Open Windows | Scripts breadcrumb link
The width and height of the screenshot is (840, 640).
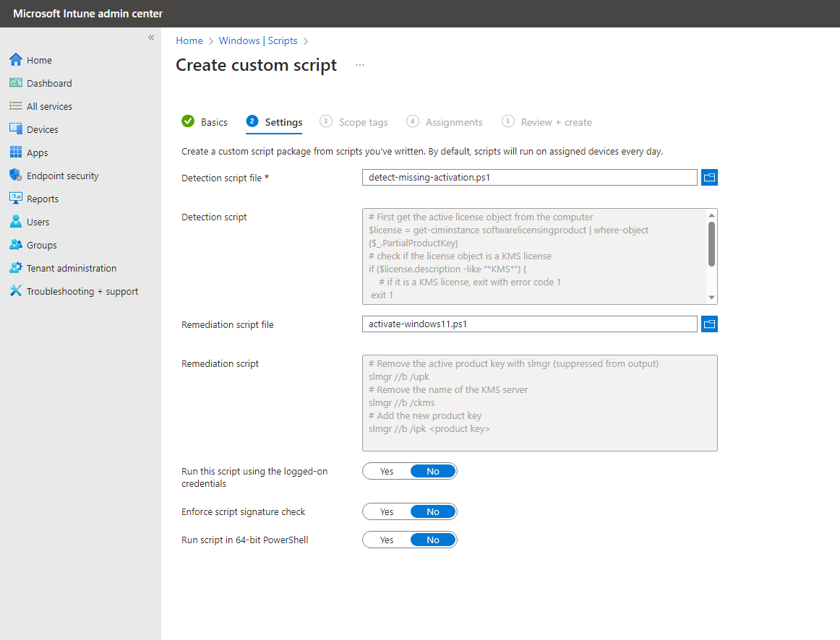click(257, 40)
